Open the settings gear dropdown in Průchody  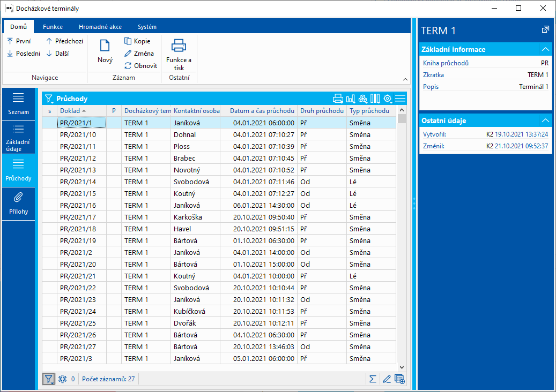(388, 99)
